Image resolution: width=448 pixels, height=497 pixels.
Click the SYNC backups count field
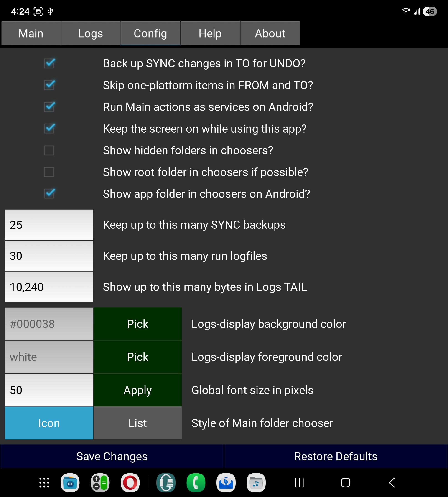tap(49, 225)
